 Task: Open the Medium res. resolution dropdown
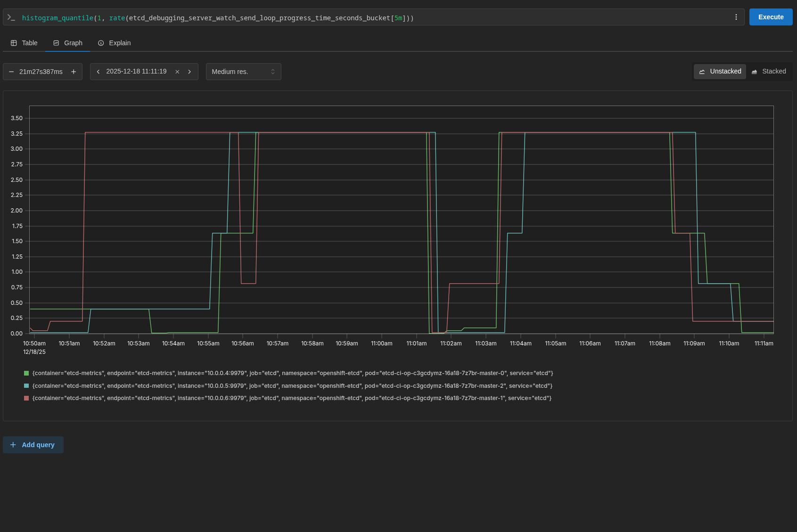coord(243,72)
